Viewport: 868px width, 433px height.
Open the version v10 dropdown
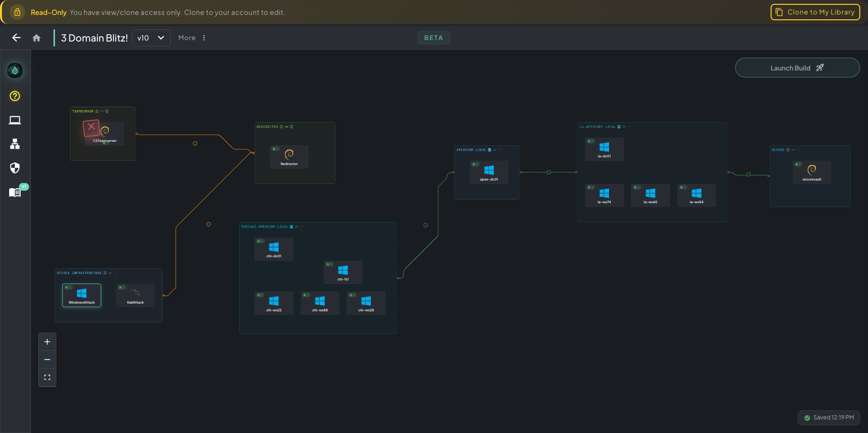click(151, 38)
